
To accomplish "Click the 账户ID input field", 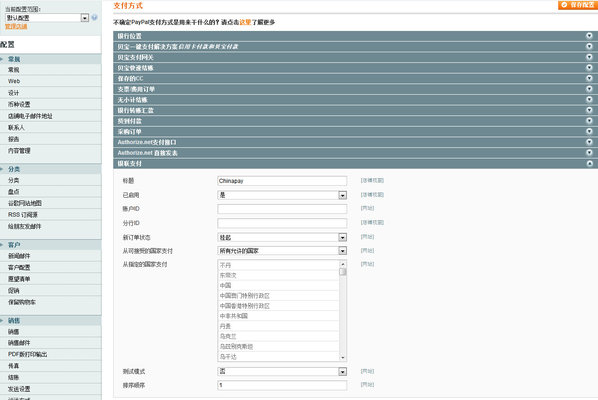I will tap(282, 209).
